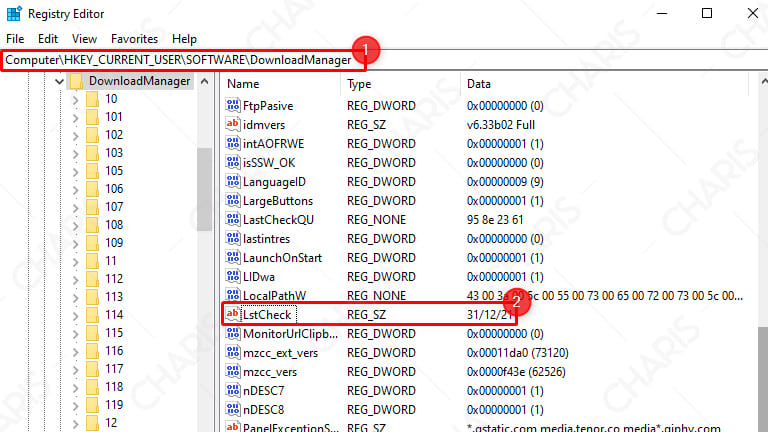The width and height of the screenshot is (768, 432).
Task: Select the LIDwa value icon
Action: [x=233, y=276]
